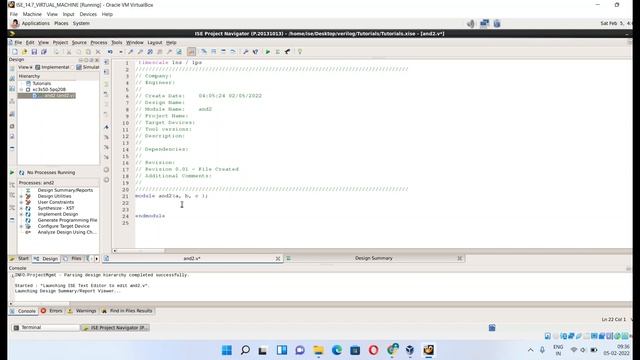Screen dimensions: 640x360
Task: Select Tutorials project in Hierarchy
Action: click(42, 83)
